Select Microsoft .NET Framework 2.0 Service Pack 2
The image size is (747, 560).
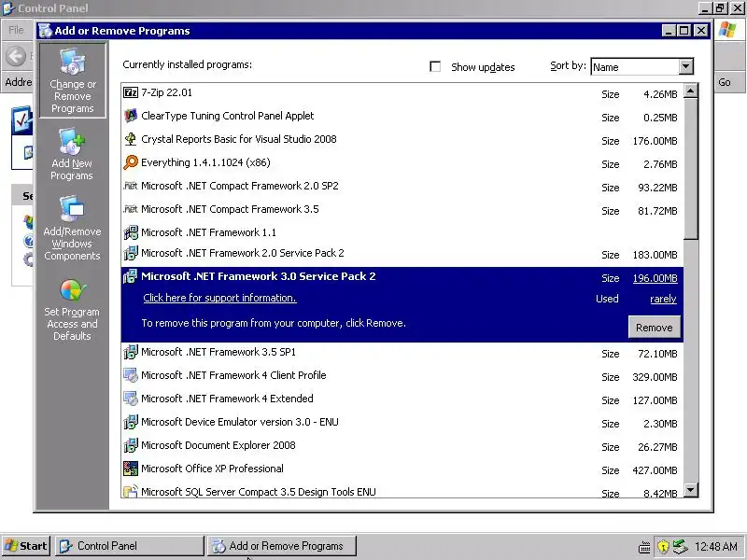point(402,254)
